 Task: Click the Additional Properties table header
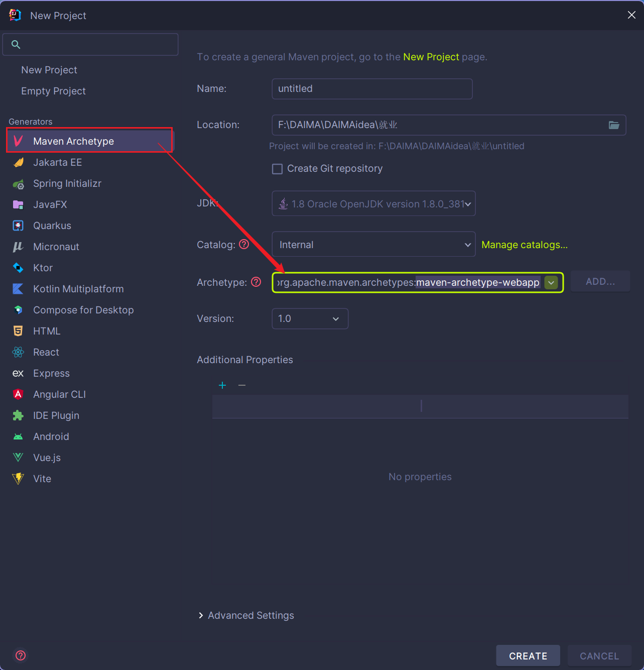pos(420,406)
